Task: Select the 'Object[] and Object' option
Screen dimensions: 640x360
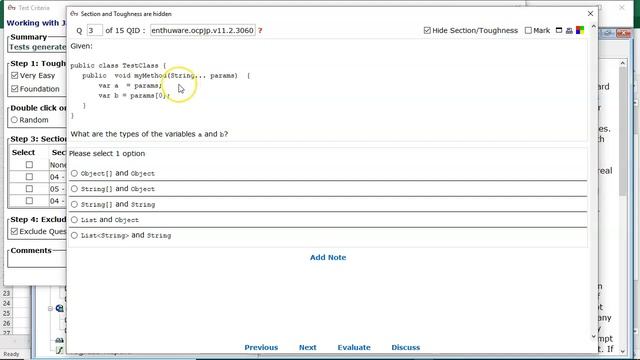Action: coord(74,173)
